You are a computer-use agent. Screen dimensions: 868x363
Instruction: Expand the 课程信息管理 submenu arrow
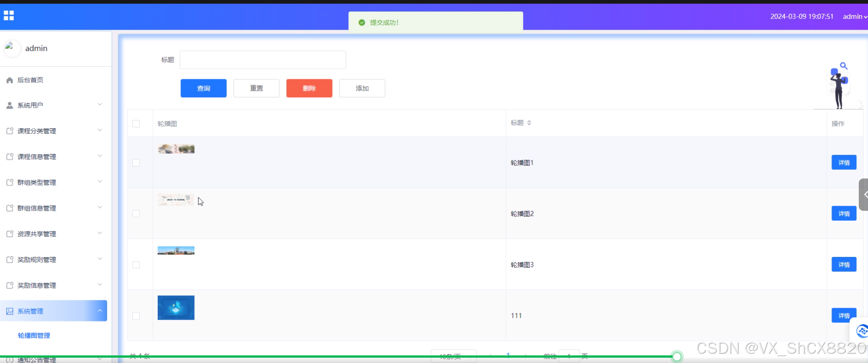click(100, 156)
